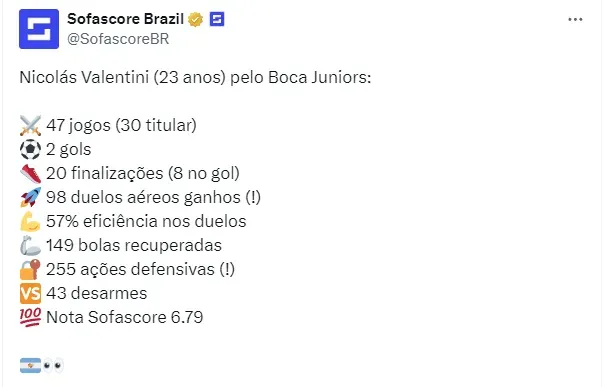The width and height of the screenshot is (607, 387).
Task: Click the red sneaker emoji
Action: tap(30, 173)
